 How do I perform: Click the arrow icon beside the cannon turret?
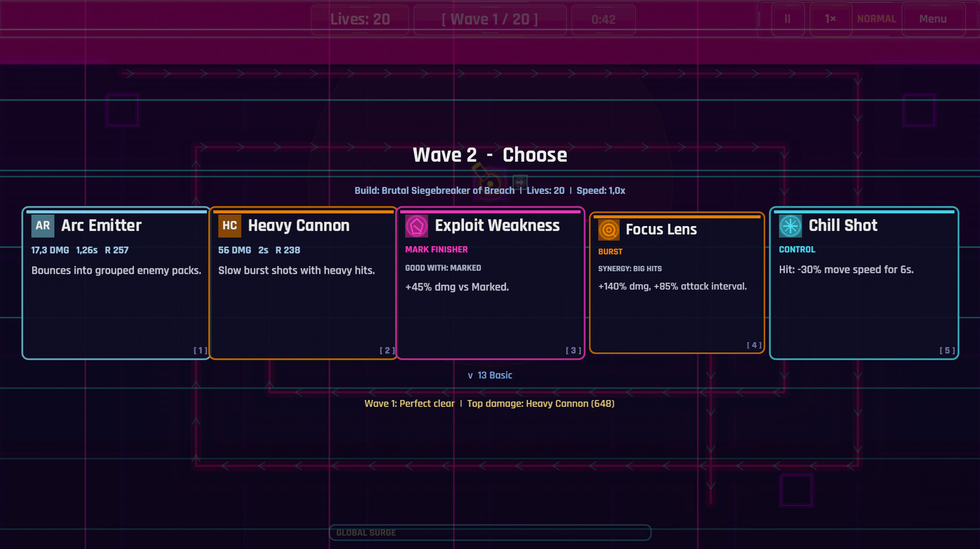[x=520, y=182]
